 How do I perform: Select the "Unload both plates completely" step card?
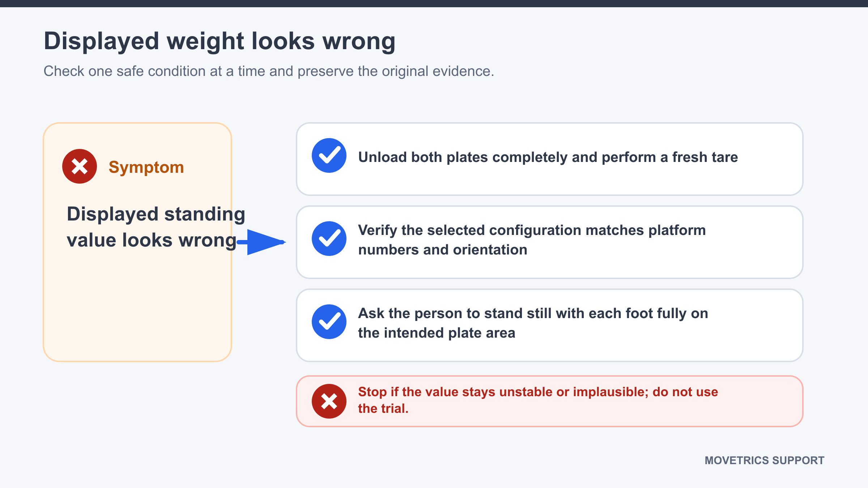point(550,159)
